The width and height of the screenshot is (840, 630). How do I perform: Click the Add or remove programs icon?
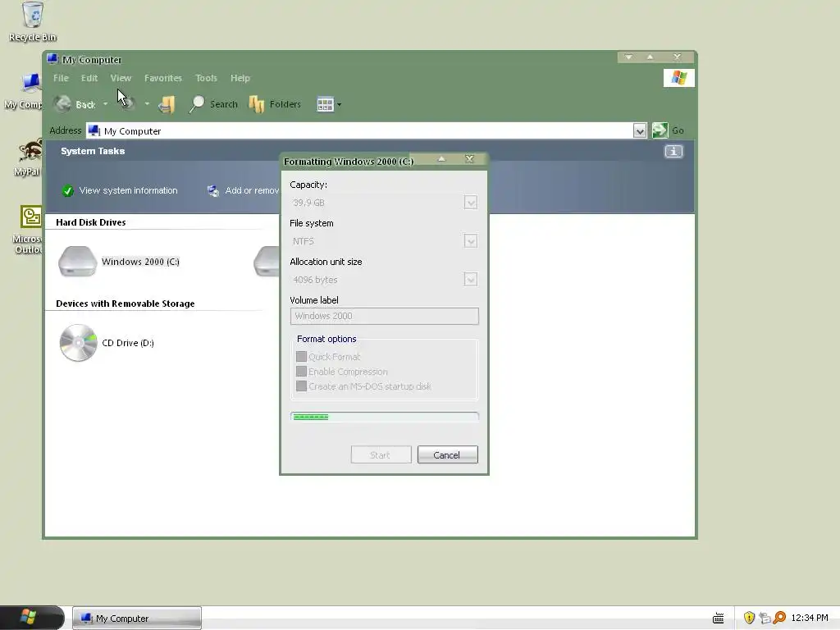pyautogui.click(x=213, y=190)
